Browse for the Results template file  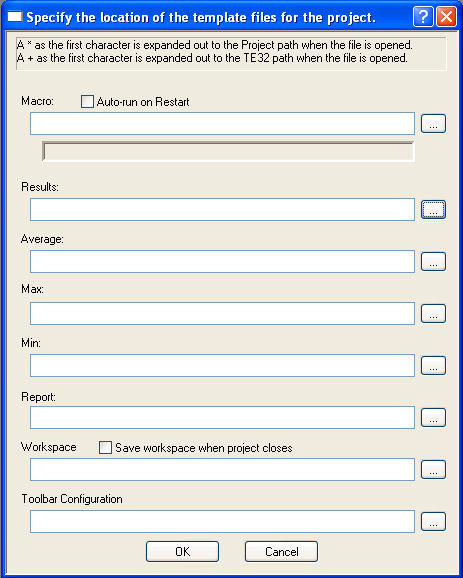coord(433,209)
